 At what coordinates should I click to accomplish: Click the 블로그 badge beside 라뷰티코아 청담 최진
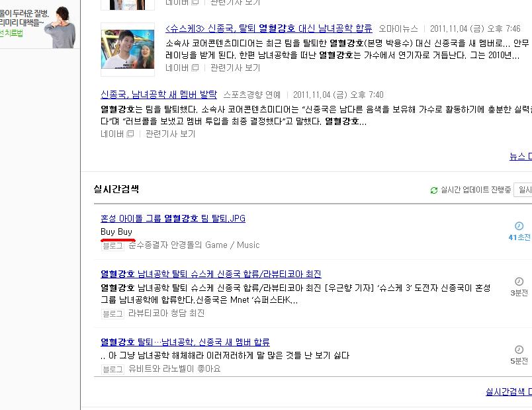tap(112, 313)
